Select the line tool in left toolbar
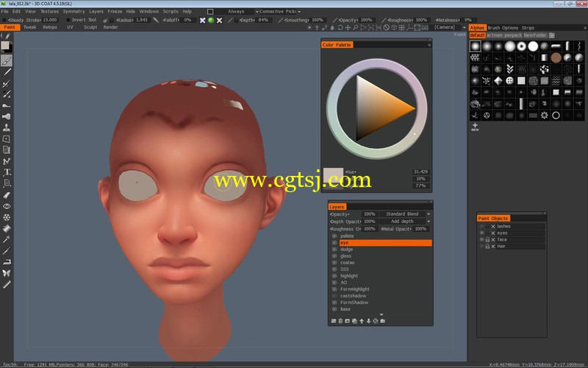 pyautogui.click(x=7, y=71)
